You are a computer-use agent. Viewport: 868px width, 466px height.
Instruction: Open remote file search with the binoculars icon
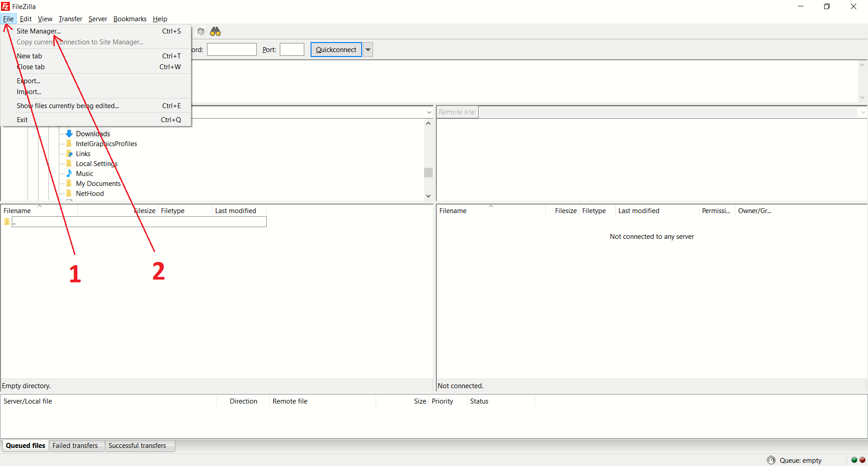pyautogui.click(x=215, y=31)
